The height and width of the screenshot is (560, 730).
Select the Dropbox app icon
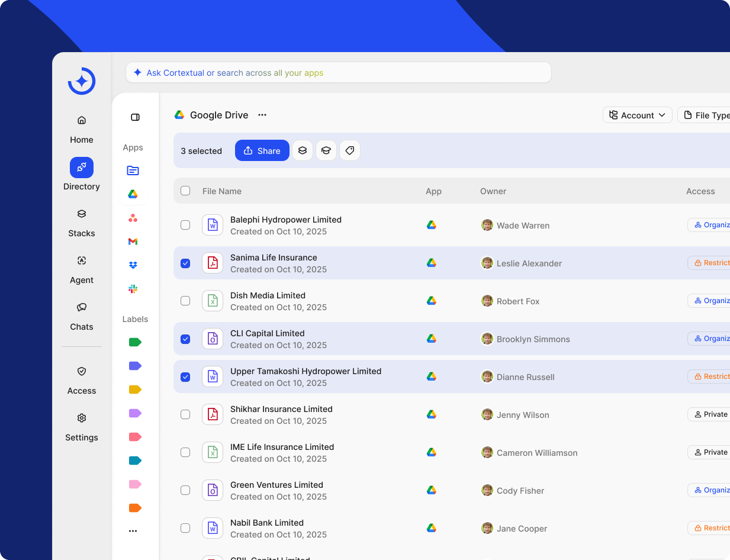[x=133, y=265]
